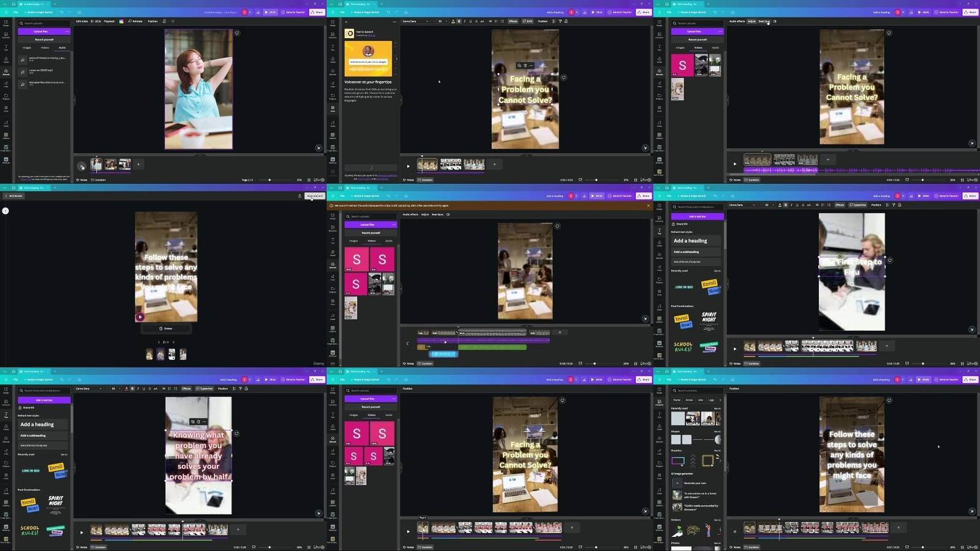
Task: Open more options beside Upload files in woman-stretching editor
Action: pyautogui.click(x=67, y=31)
